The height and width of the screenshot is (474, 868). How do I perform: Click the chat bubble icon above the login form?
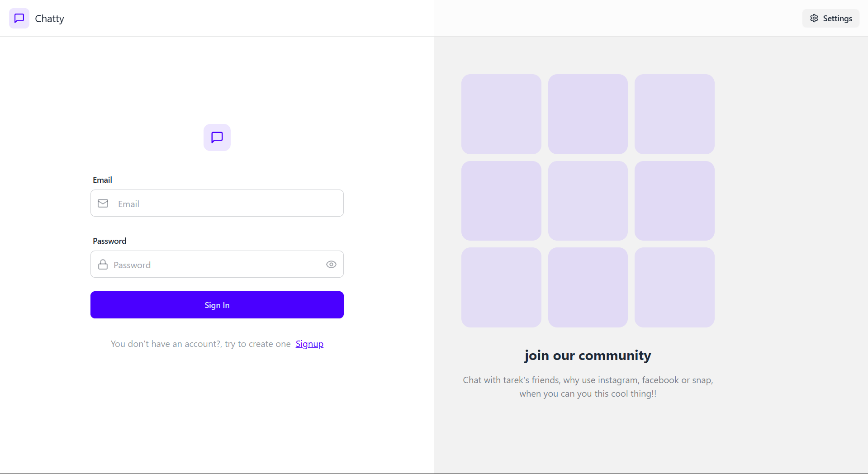click(217, 137)
